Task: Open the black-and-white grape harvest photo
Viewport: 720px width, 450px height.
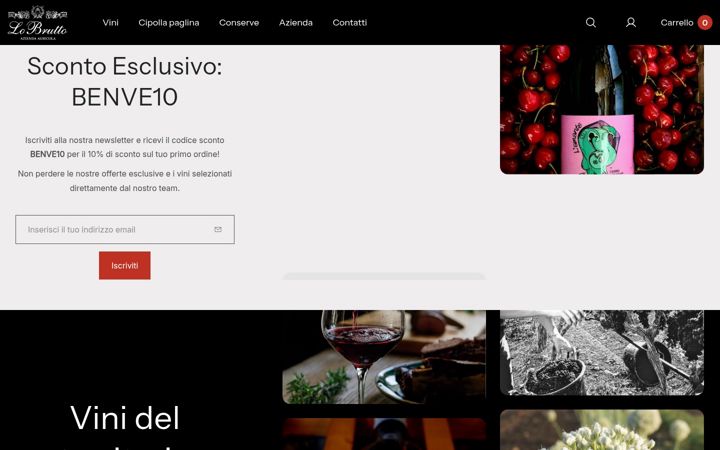Action: [602, 353]
